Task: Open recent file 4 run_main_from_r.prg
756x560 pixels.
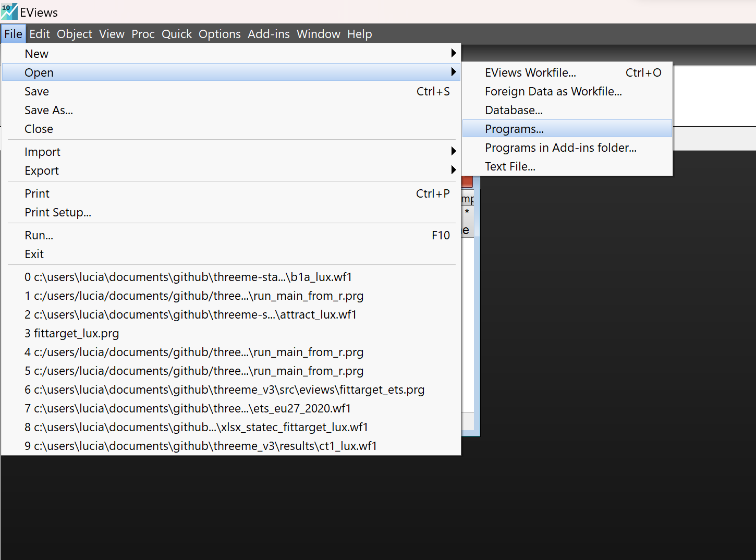Action: click(x=231, y=352)
